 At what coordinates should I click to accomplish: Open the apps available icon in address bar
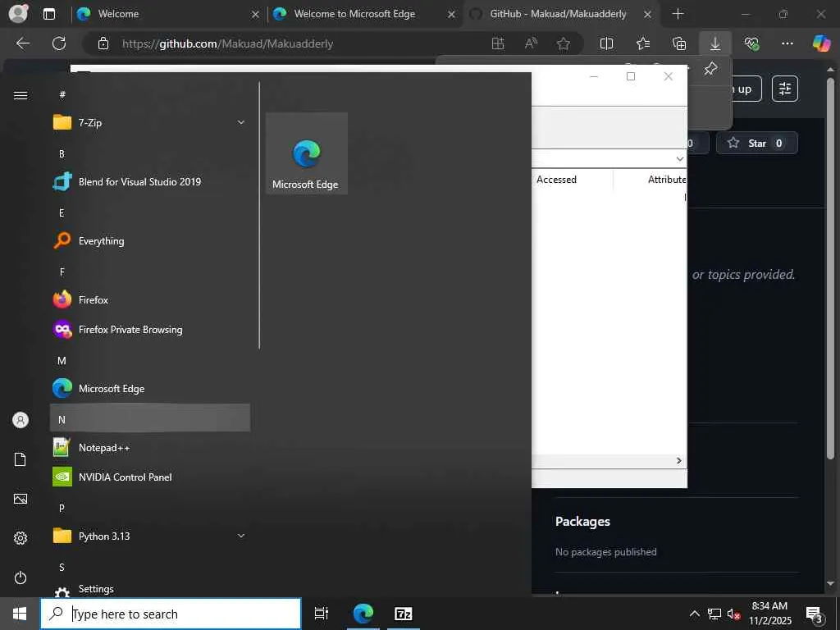[498, 43]
